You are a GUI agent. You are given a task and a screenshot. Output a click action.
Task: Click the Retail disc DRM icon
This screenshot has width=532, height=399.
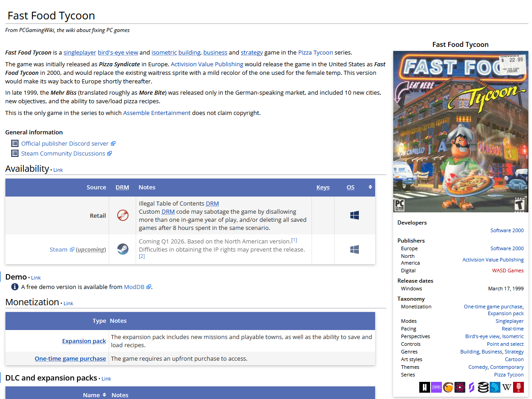coord(123,216)
